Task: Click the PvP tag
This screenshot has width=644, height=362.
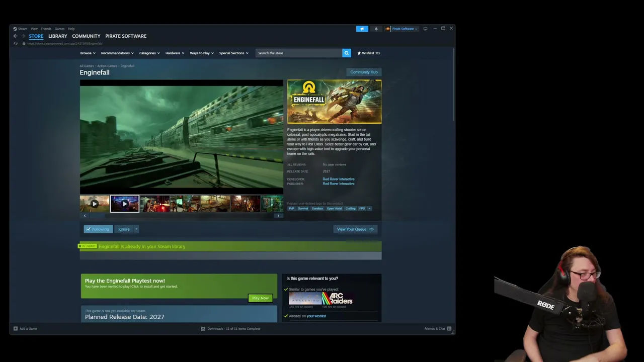Action: pos(291,208)
